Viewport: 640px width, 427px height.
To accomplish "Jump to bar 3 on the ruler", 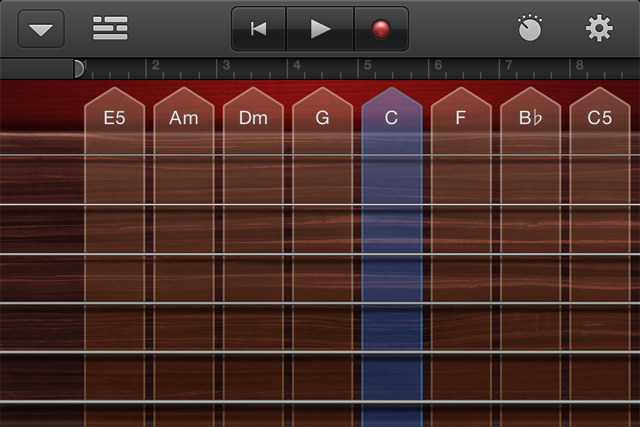I will (226, 65).
